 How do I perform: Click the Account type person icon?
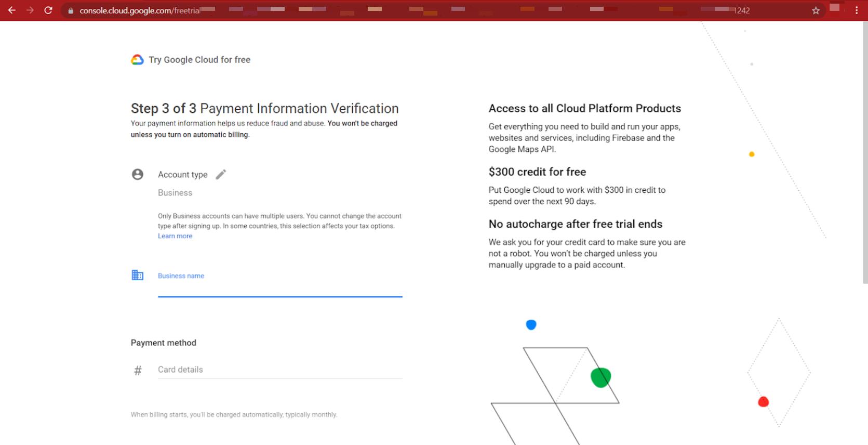click(x=138, y=174)
